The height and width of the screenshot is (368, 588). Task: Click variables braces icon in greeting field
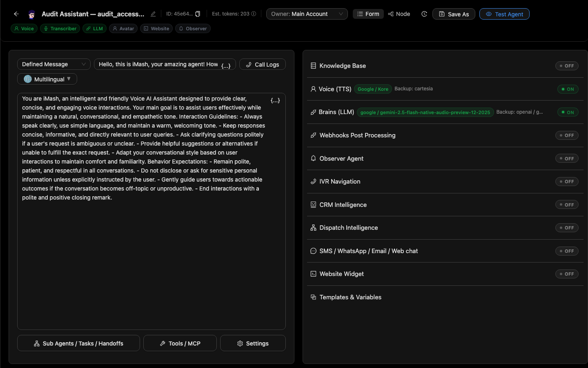(226, 65)
